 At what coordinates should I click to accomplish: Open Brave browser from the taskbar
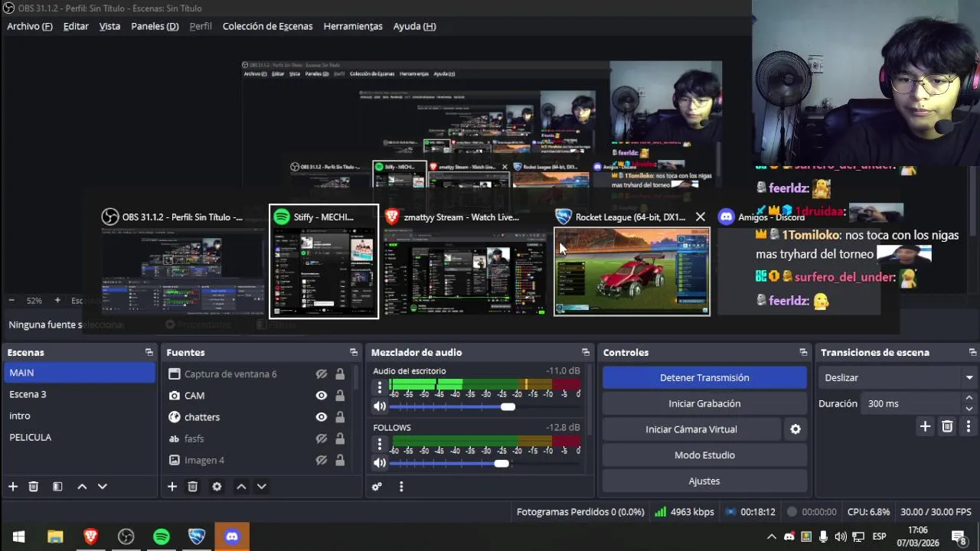coord(90,536)
